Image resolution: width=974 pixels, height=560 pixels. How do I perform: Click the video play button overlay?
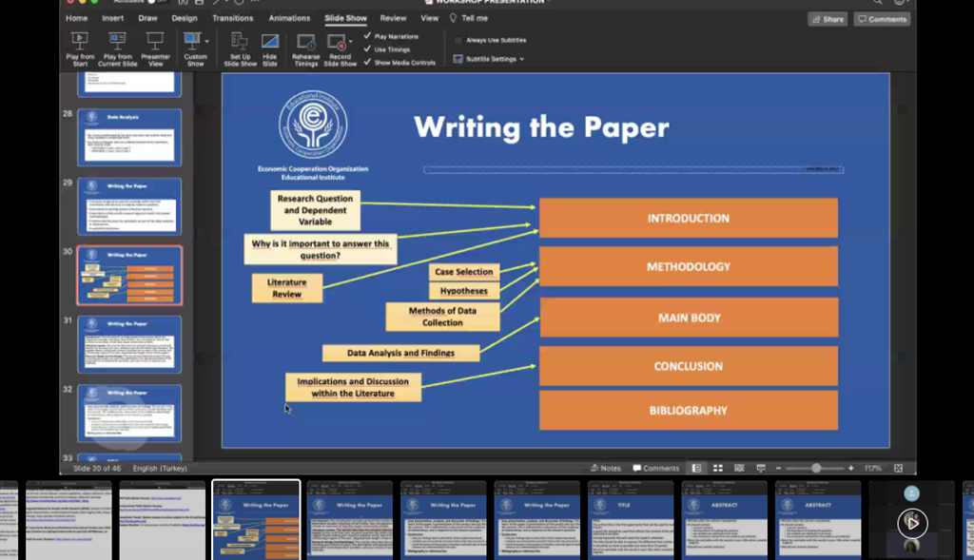[912, 523]
